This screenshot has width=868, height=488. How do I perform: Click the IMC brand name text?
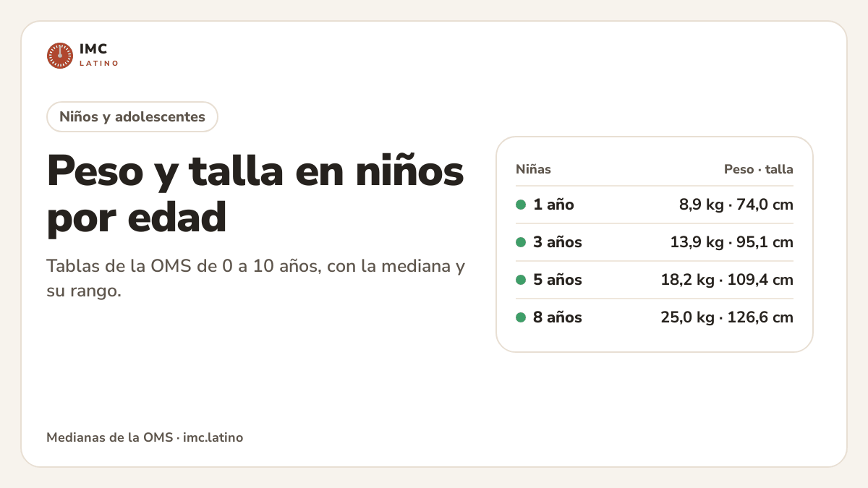pos(93,49)
